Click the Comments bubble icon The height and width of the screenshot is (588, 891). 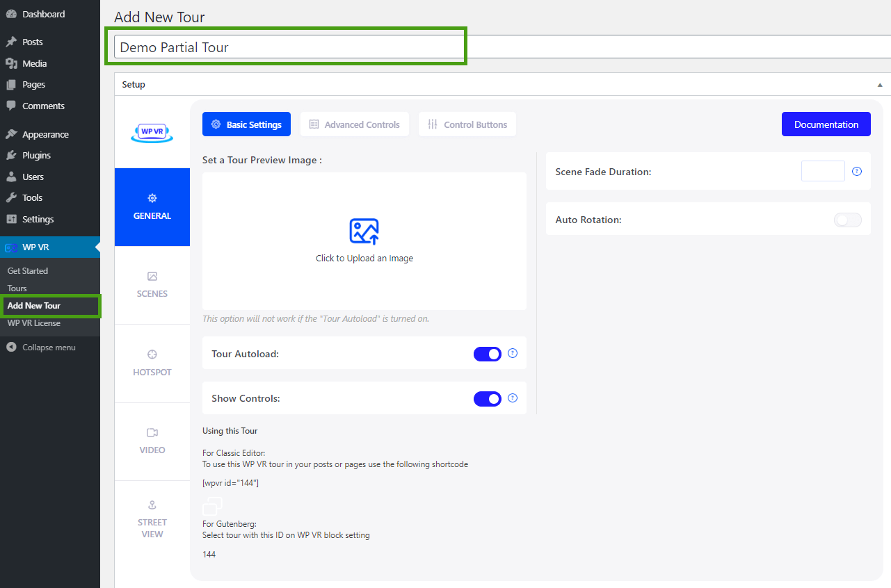coord(11,106)
